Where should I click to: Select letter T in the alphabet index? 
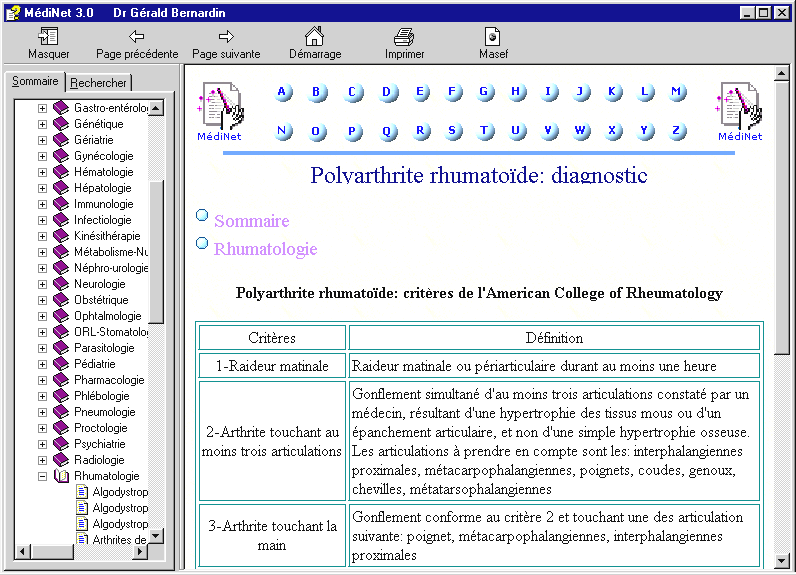pyautogui.click(x=485, y=131)
